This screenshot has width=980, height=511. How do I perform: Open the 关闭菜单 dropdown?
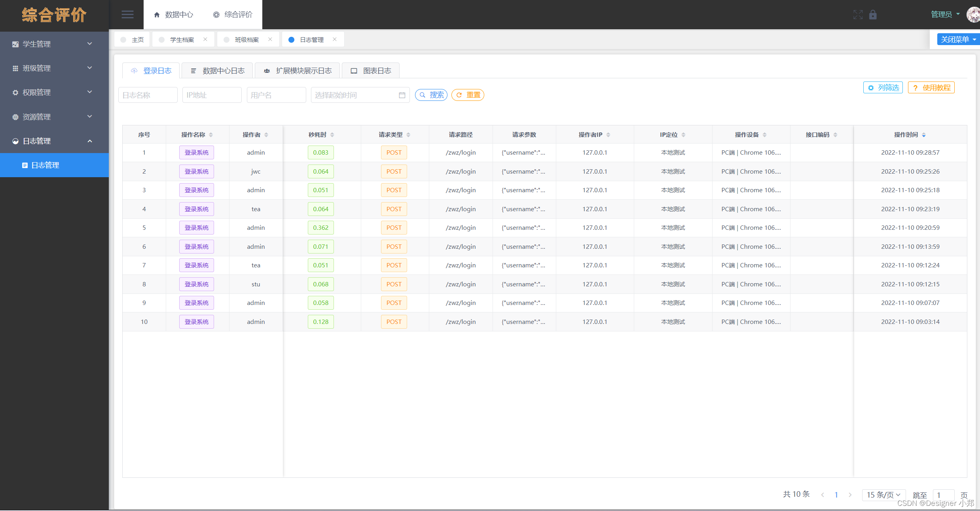point(958,39)
